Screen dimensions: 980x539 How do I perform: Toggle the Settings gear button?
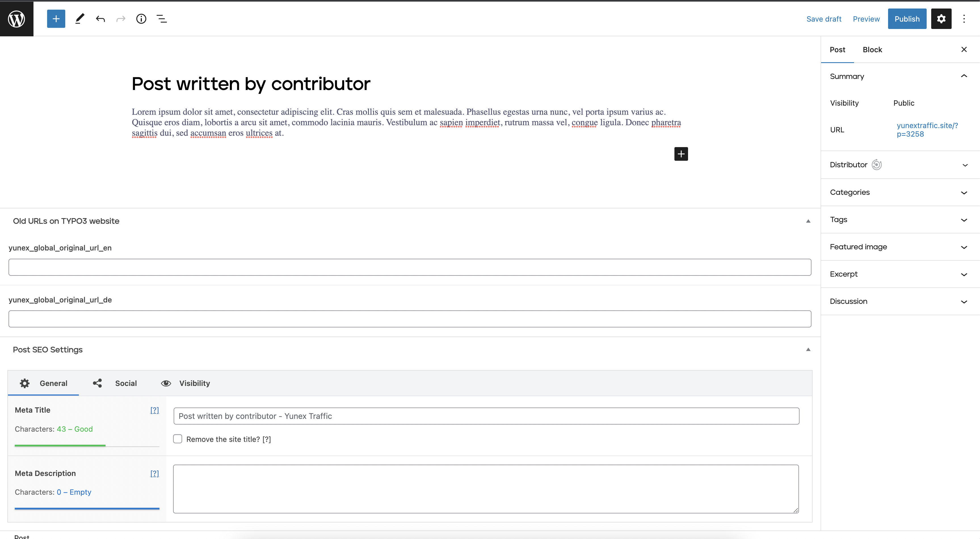941,19
